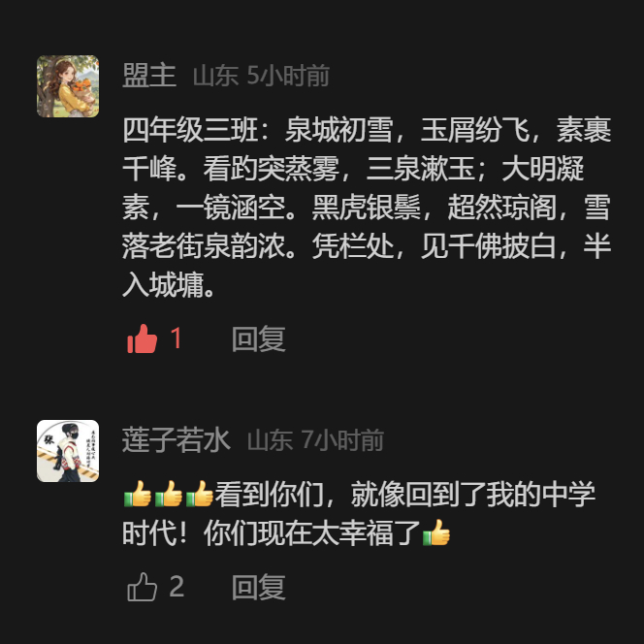Click the like count 2 on second comment
Viewport: 644px width, 644px height.
177,586
